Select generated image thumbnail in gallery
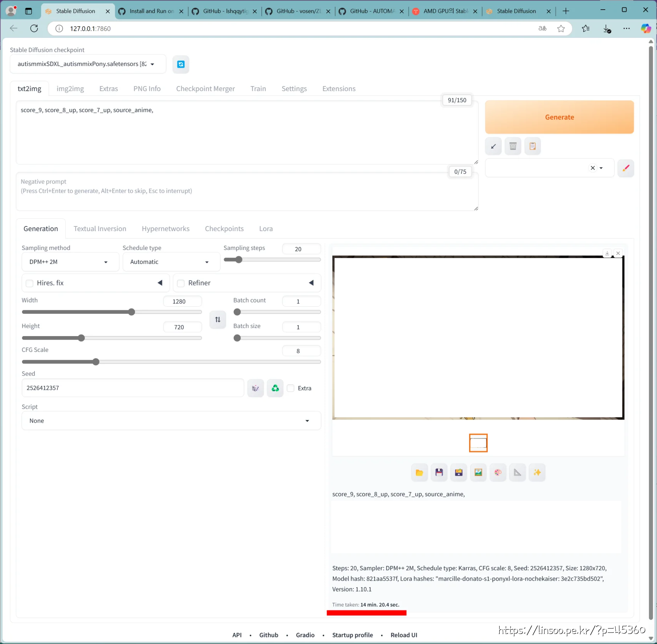The height and width of the screenshot is (644, 657). (x=478, y=443)
